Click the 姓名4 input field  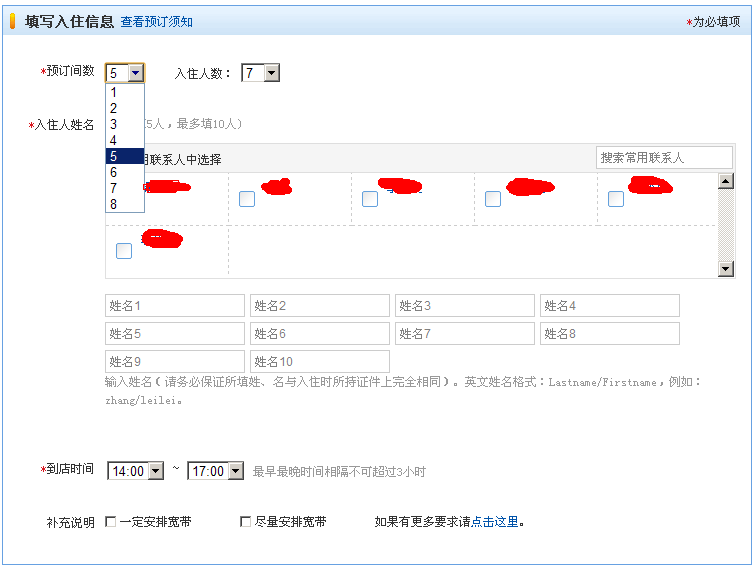610,306
